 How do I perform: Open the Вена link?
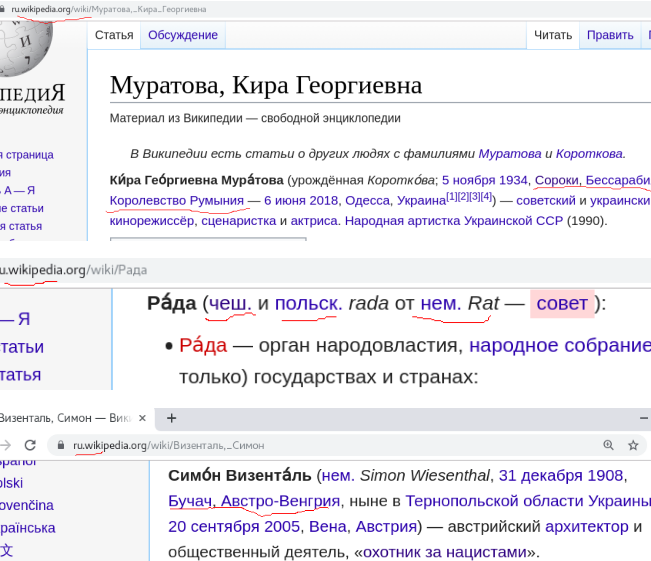pyautogui.click(x=328, y=527)
